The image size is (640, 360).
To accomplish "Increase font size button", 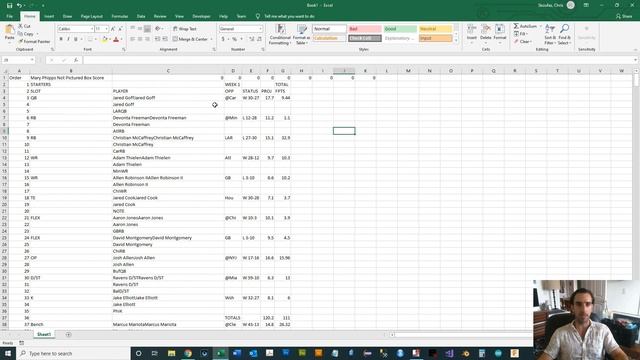I will click(x=113, y=29).
